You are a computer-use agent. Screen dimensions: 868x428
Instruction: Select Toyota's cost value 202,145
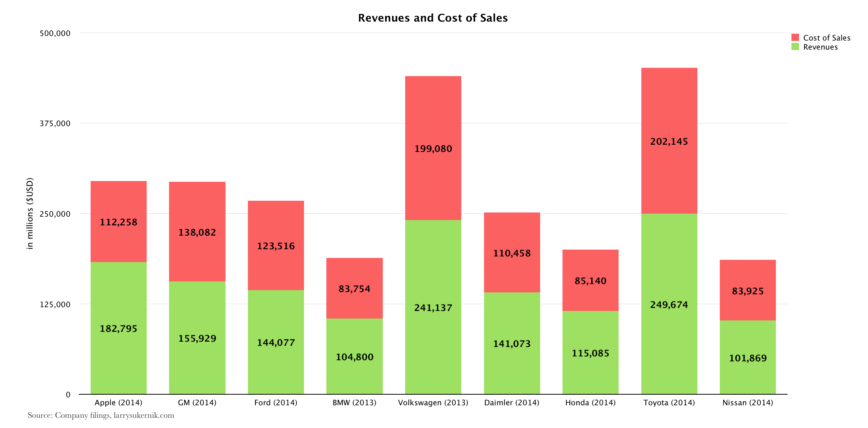coord(669,141)
